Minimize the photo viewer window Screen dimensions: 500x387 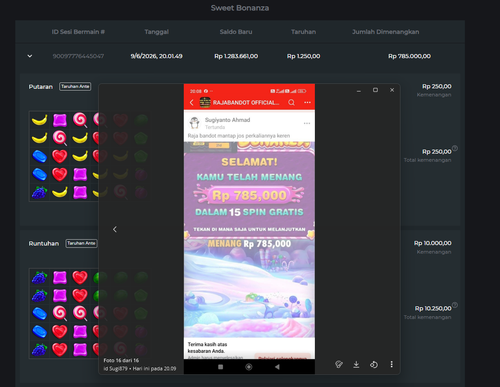(359, 90)
